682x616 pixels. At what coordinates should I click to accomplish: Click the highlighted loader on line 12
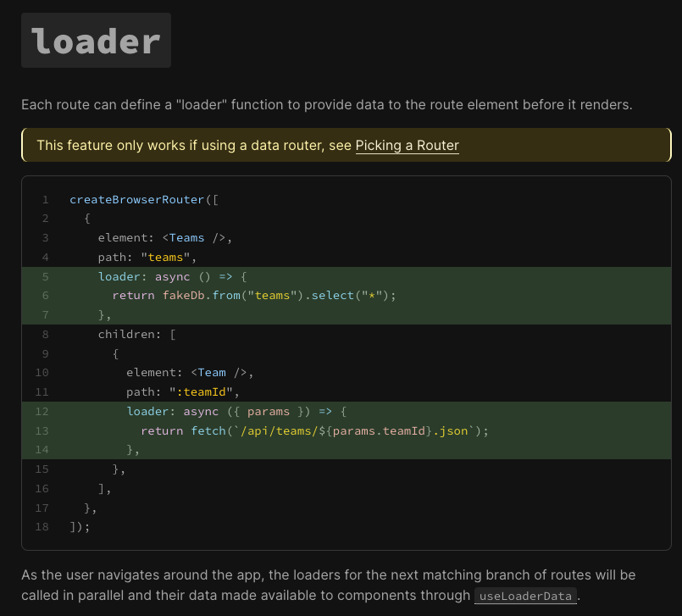point(148,411)
